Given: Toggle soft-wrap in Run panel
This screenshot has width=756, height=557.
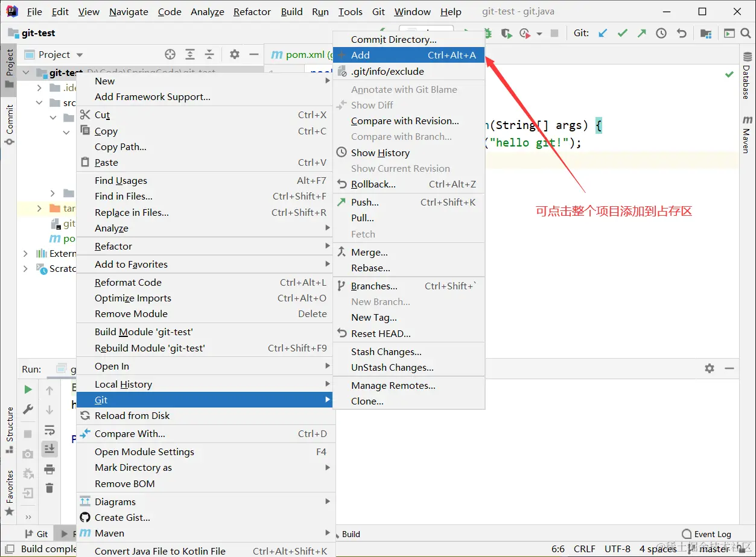Looking at the screenshot, I should (49, 430).
